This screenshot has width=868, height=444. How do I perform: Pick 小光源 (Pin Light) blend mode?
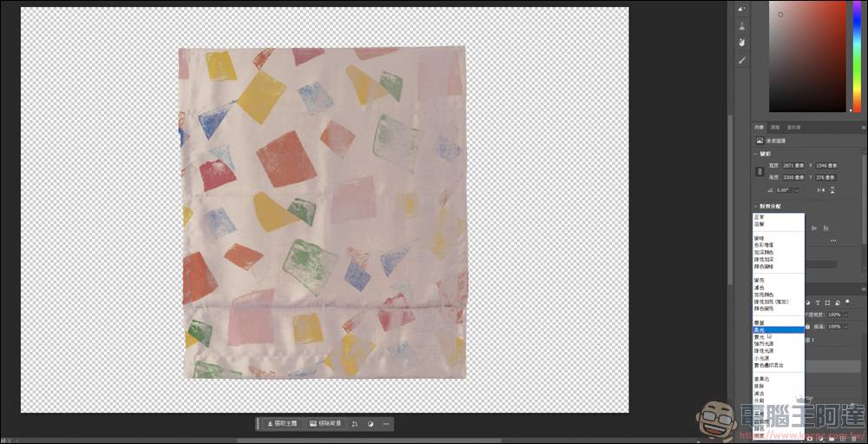point(778,358)
